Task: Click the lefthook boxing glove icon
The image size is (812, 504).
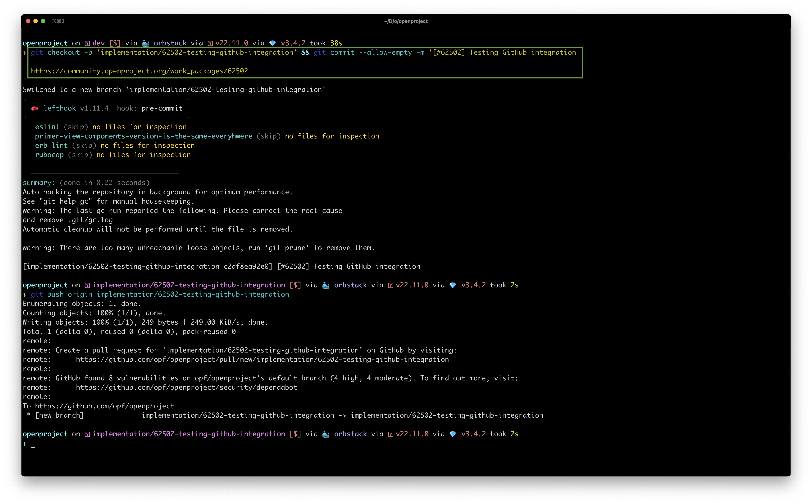Action: pos(35,108)
